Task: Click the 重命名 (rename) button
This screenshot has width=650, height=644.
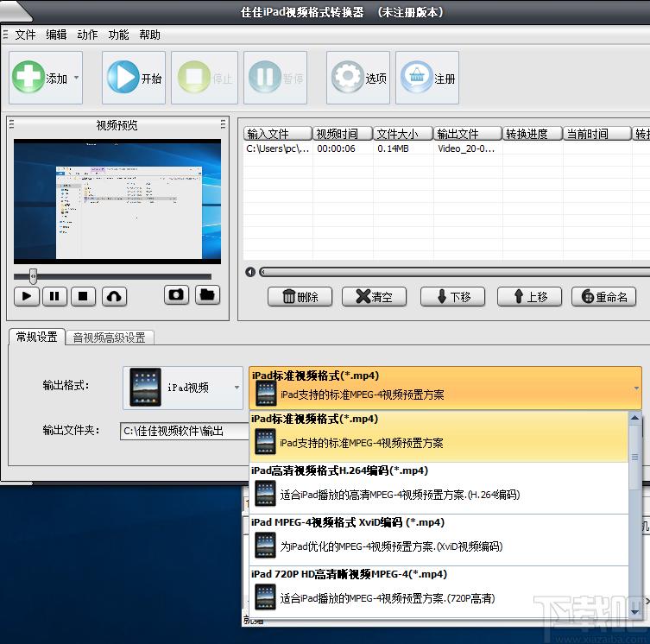Action: point(603,296)
